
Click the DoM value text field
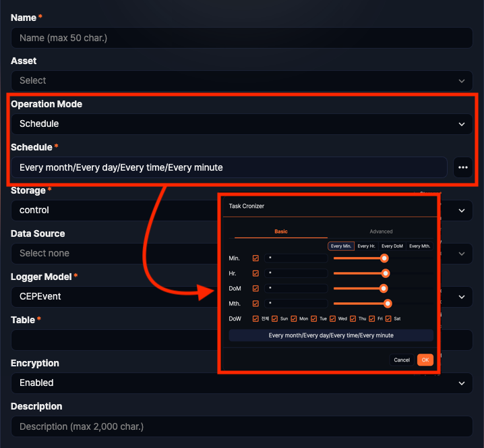tap(296, 288)
